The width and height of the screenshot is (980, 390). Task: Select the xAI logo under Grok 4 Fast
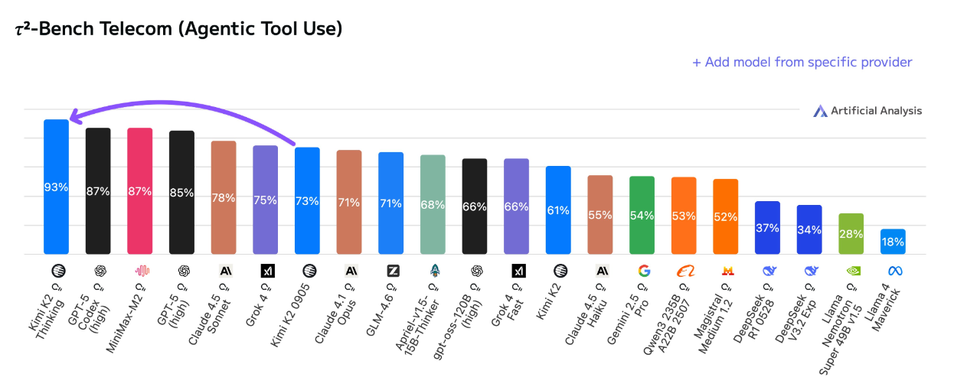tap(518, 271)
